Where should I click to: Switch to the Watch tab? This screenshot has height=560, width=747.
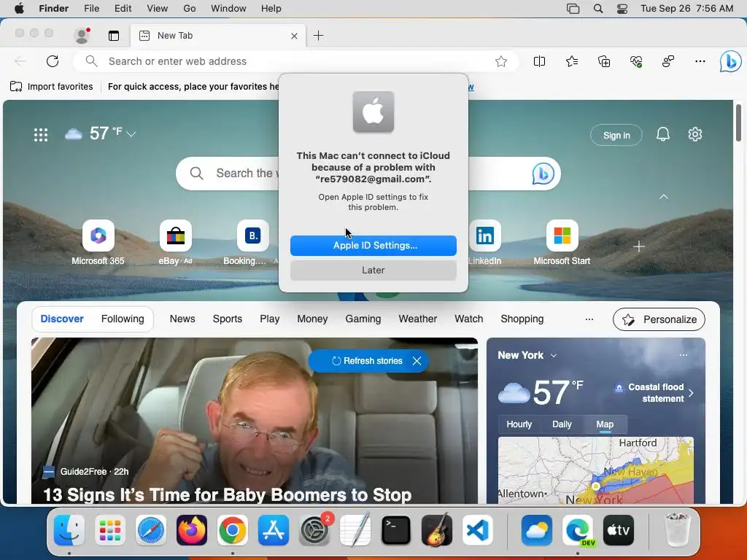[469, 319]
